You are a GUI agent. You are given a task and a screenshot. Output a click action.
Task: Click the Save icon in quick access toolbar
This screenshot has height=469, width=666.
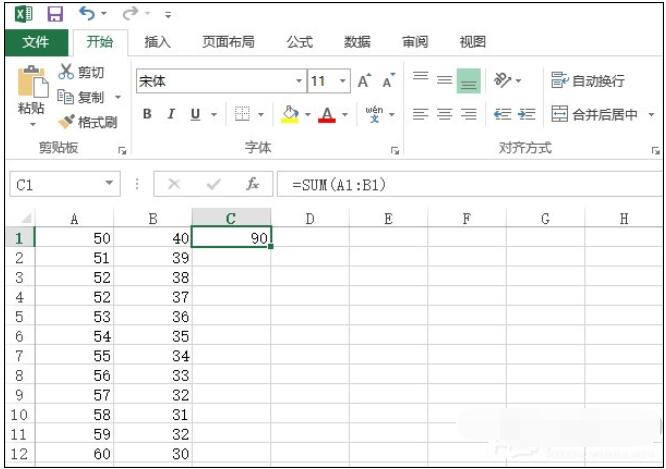pyautogui.click(x=55, y=14)
